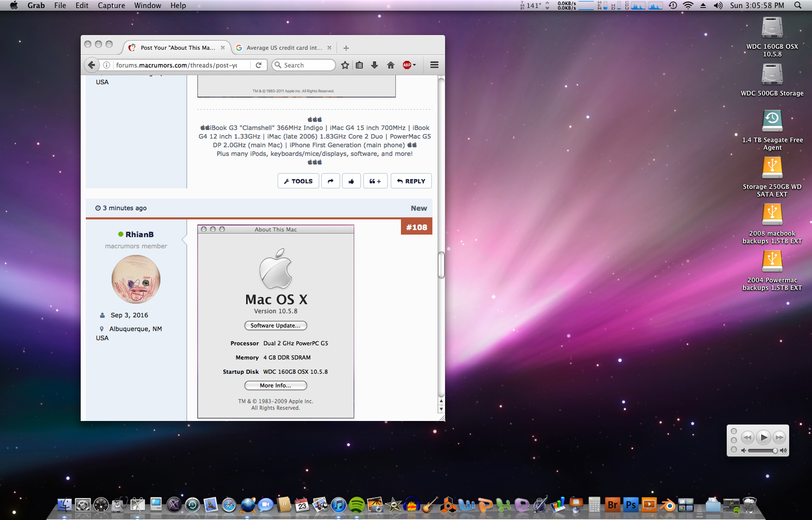This screenshot has width=812, height=520.
Task: Open the Help menu
Action: tap(178, 6)
